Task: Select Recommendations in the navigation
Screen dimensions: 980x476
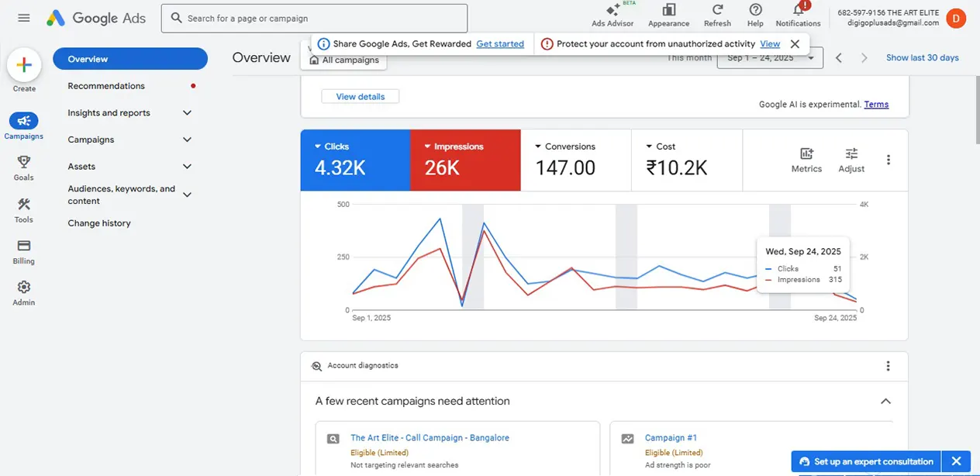Action: pyautogui.click(x=106, y=86)
